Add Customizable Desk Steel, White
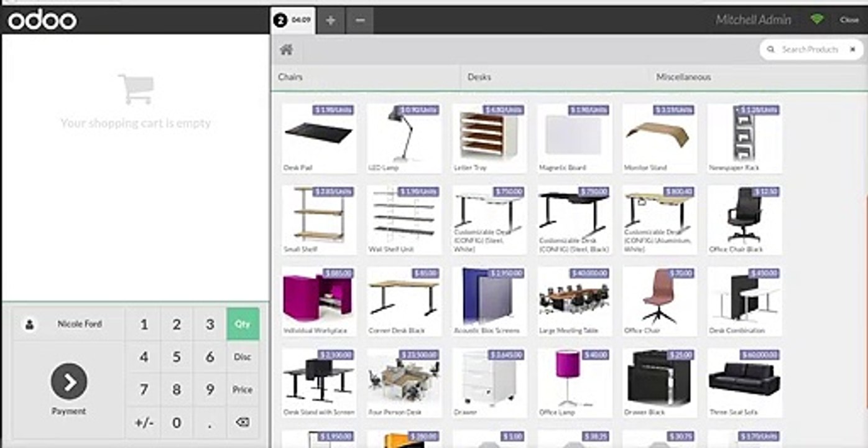Viewport: 868px width, 448px height. [x=489, y=220]
